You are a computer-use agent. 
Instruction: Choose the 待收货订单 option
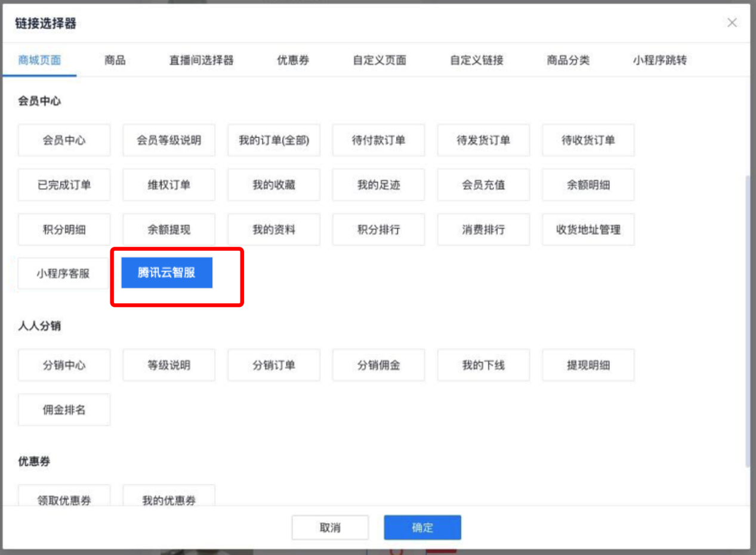pos(588,140)
